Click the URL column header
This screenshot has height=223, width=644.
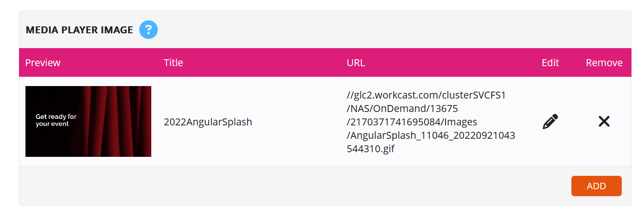[356, 62]
